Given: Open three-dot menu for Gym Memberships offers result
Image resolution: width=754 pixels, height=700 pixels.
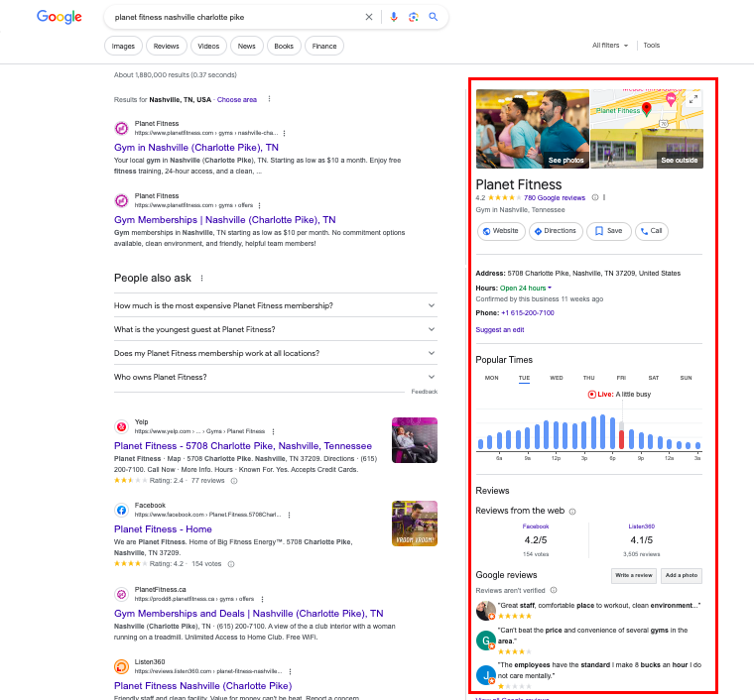Looking at the screenshot, I should (259, 205).
